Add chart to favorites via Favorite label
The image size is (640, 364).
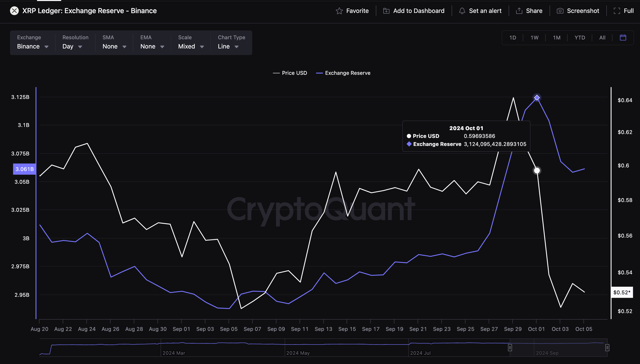coord(357,11)
